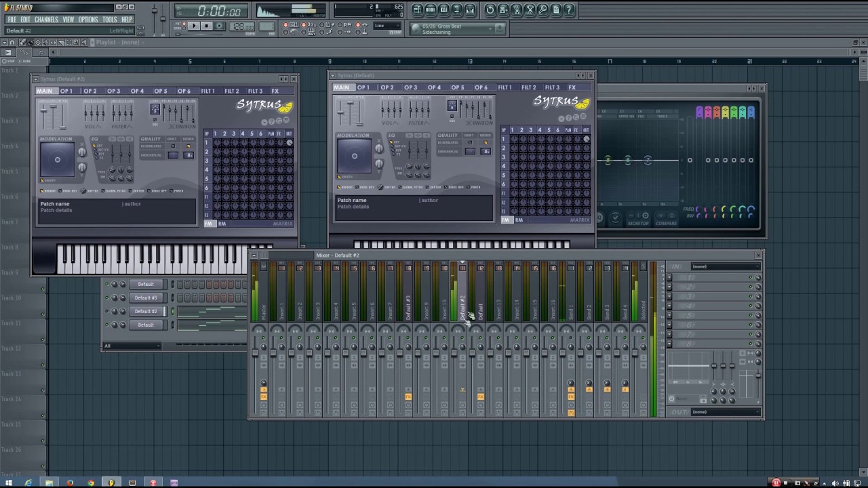Click COMPARE in the EQ window

(x=667, y=224)
